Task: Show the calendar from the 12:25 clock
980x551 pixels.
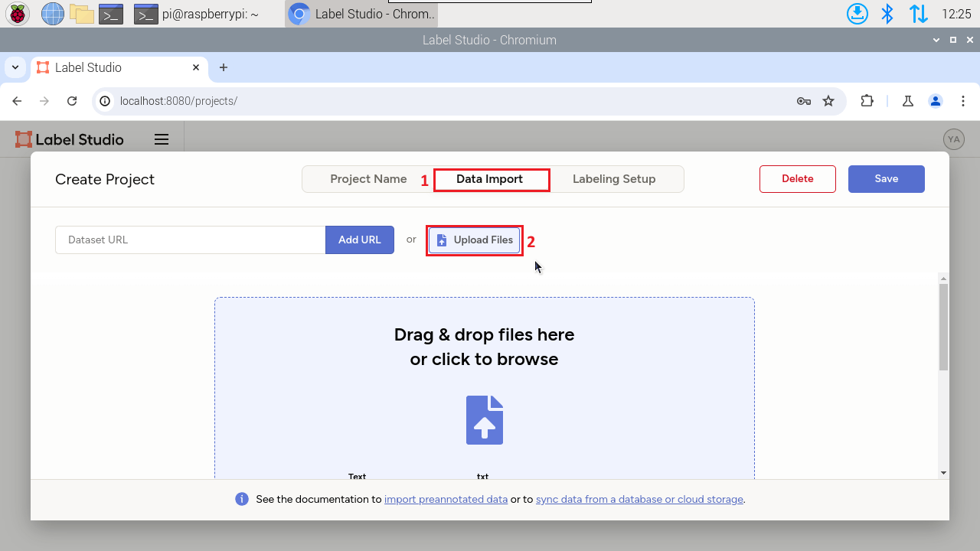Action: [x=955, y=14]
